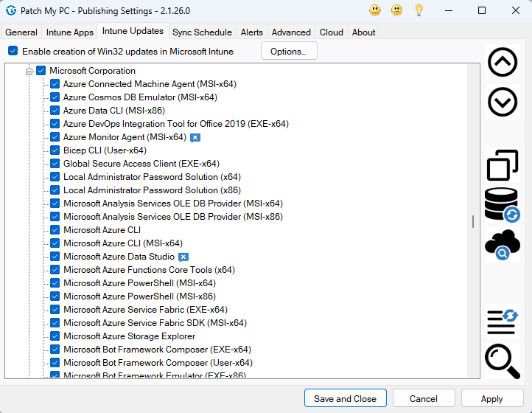Uncheck Bicep CLI (User-x64) checkbox
Viewport: 532px width, 413px height.
(x=55, y=150)
